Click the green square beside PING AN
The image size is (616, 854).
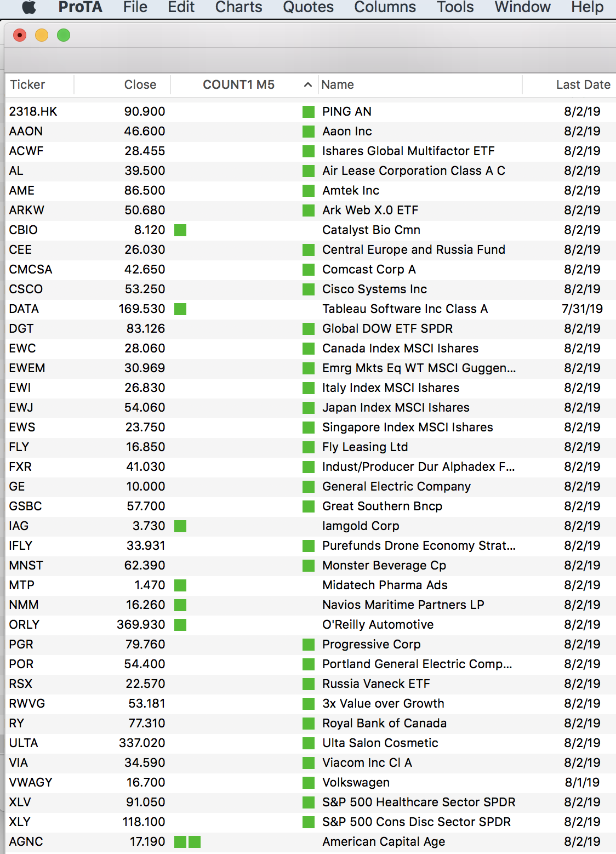pyautogui.click(x=309, y=112)
